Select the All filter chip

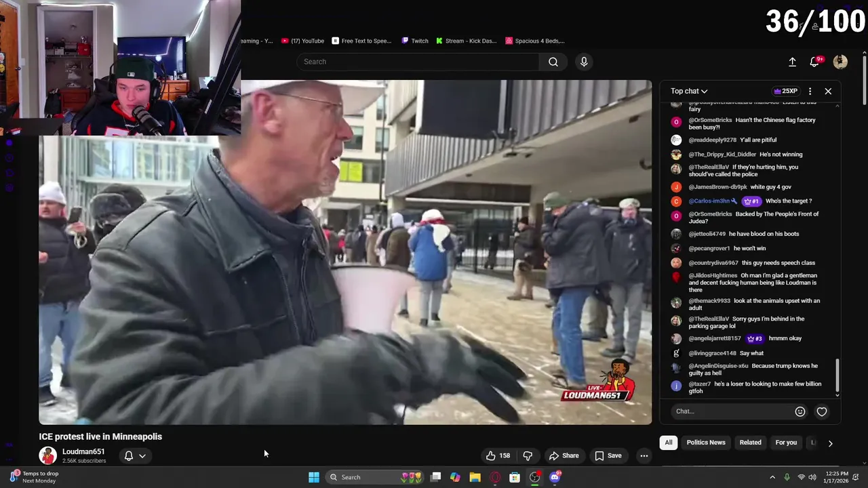click(x=669, y=443)
